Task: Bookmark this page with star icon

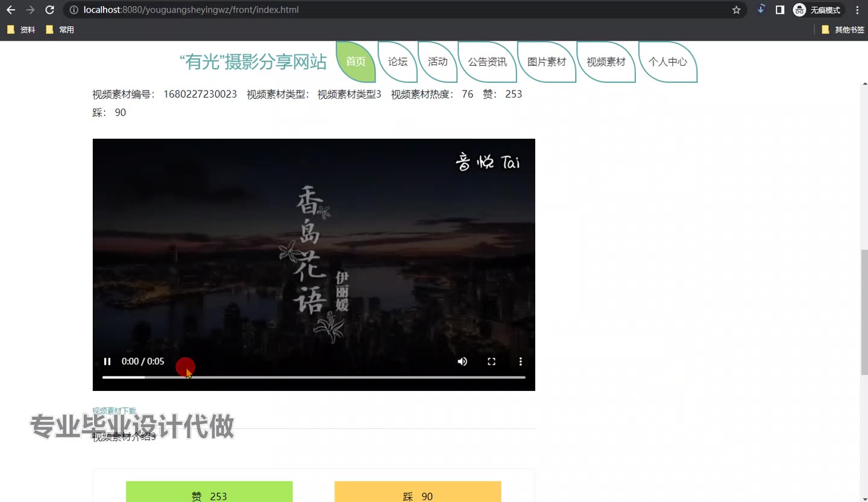Action: coord(736,10)
